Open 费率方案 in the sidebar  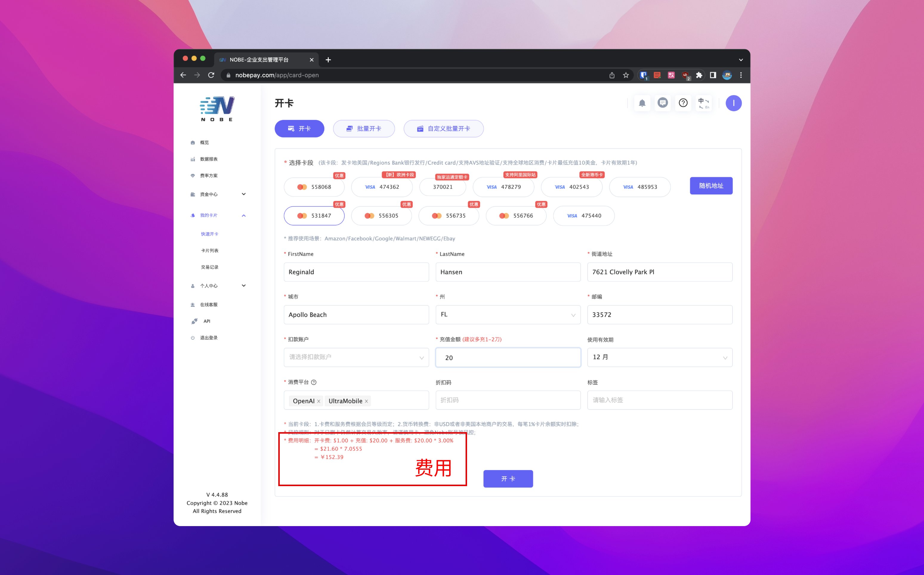(208, 176)
